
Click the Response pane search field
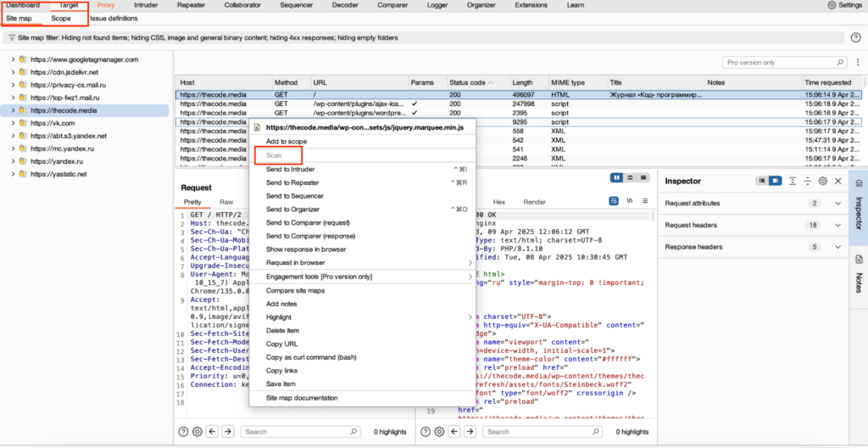click(542, 431)
